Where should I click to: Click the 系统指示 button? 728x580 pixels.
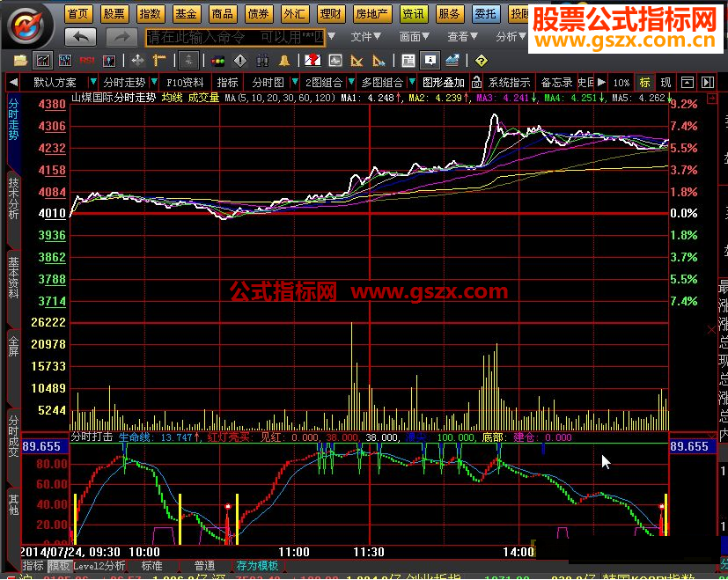click(510, 83)
